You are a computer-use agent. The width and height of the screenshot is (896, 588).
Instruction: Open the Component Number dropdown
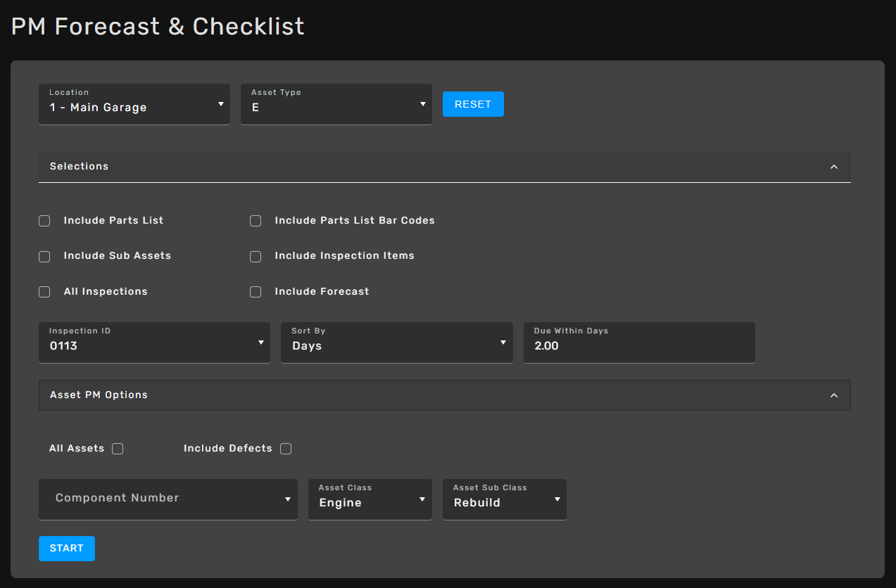tap(168, 499)
